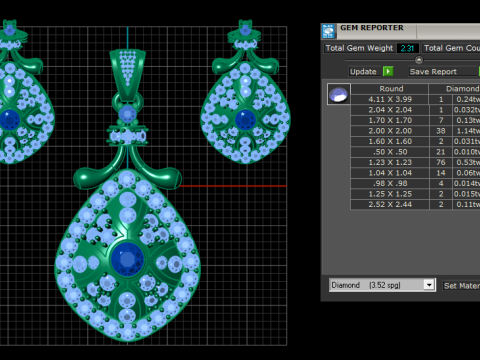Click the Gem Reporter panel icon
Screen dimensions: 480x360
pyautogui.click(x=329, y=32)
